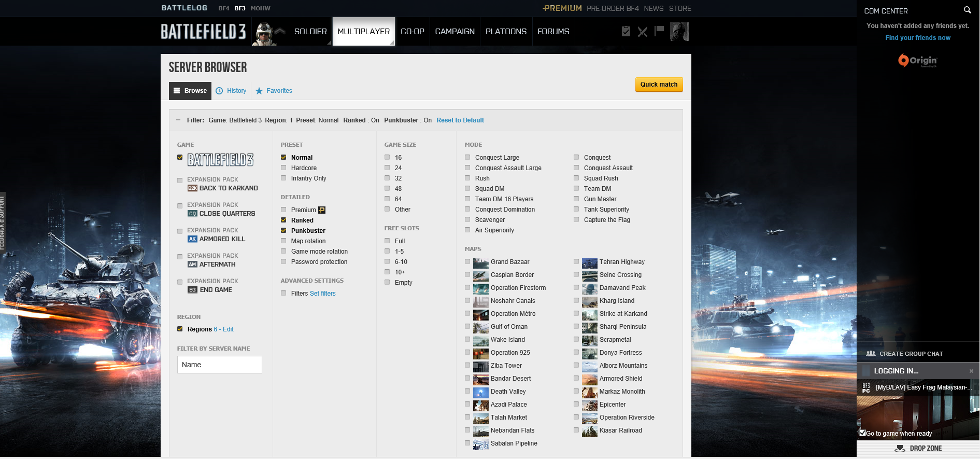Click the End Game EG badge

pyautogui.click(x=192, y=290)
